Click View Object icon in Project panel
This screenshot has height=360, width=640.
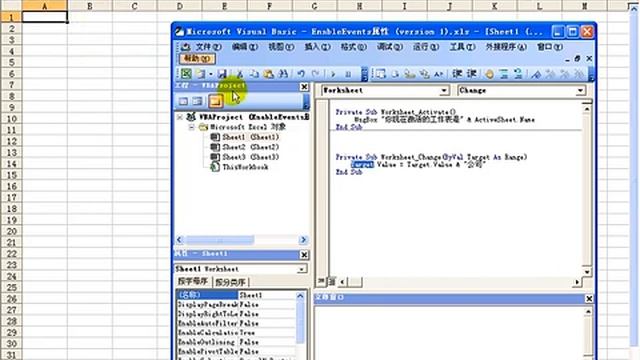(198, 101)
